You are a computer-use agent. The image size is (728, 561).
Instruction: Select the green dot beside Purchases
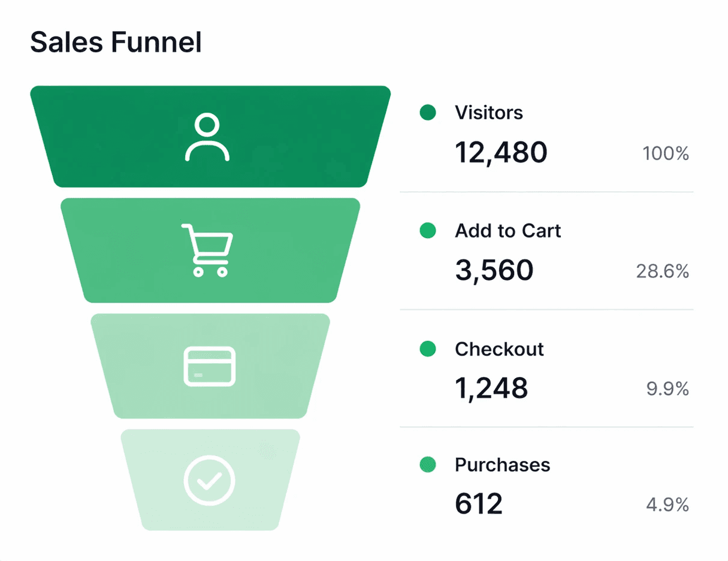[428, 465]
